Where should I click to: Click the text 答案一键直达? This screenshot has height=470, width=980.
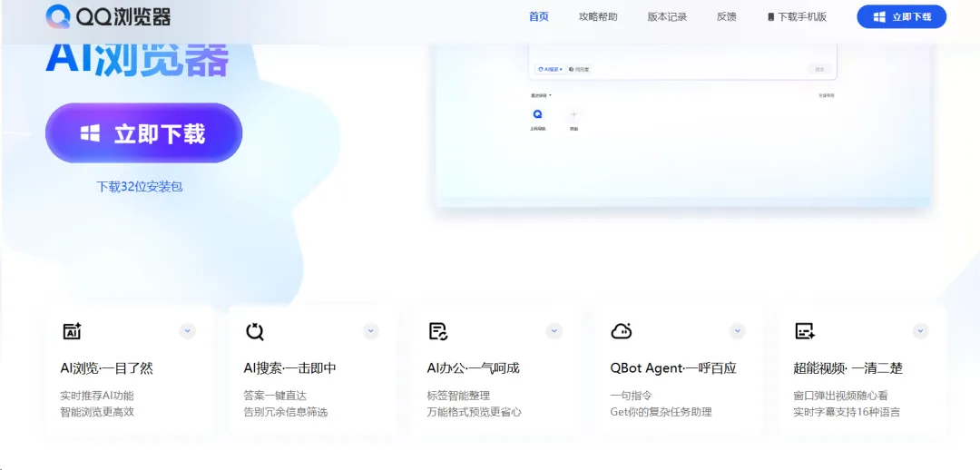pyautogui.click(x=275, y=396)
